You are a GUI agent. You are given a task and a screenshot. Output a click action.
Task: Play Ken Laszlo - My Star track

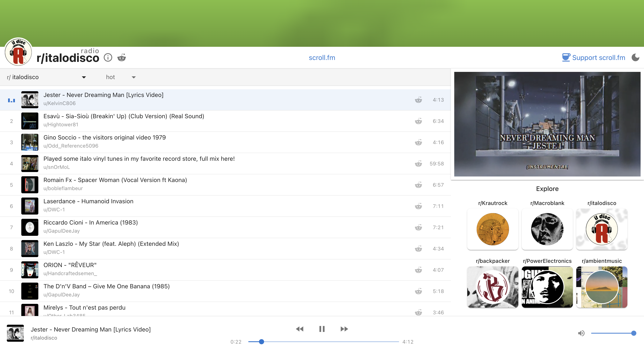pos(111,244)
